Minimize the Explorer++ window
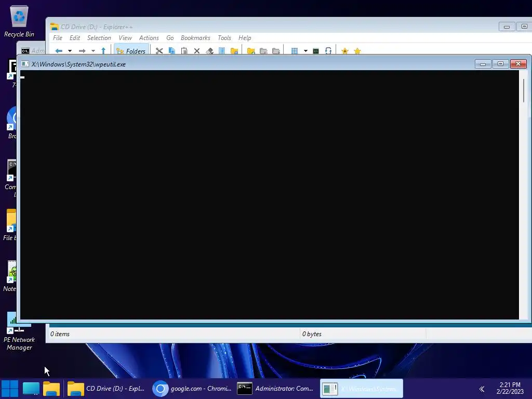Image resolution: width=532 pixels, height=399 pixels. [507, 26]
